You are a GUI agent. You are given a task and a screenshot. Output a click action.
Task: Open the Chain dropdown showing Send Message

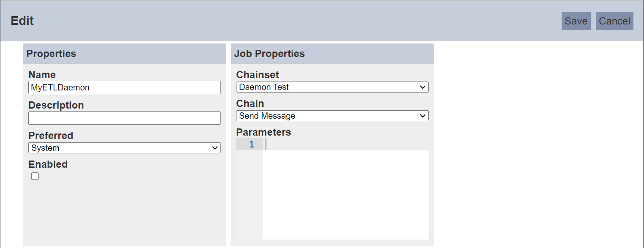332,116
